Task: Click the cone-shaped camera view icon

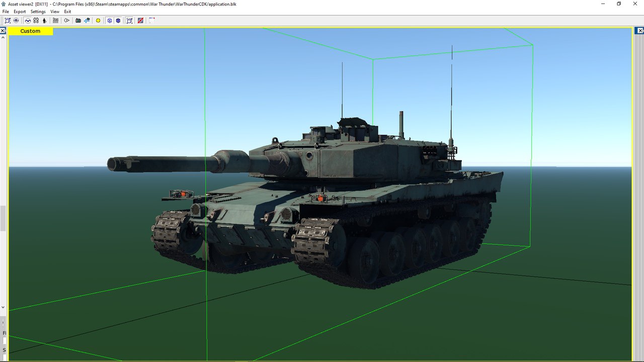Action: pyautogui.click(x=66, y=21)
